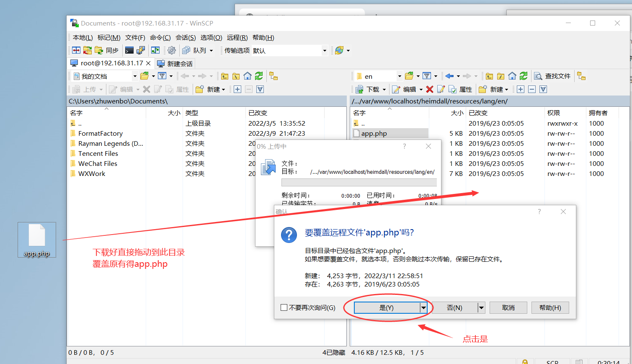Image resolution: width=632 pixels, height=364 pixels.
Task: Click the compare directories toolbar icon
Action: [x=76, y=50]
